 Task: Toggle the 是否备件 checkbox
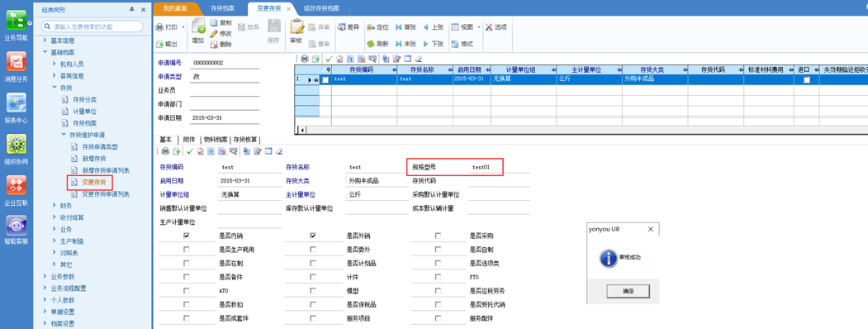[186, 277]
